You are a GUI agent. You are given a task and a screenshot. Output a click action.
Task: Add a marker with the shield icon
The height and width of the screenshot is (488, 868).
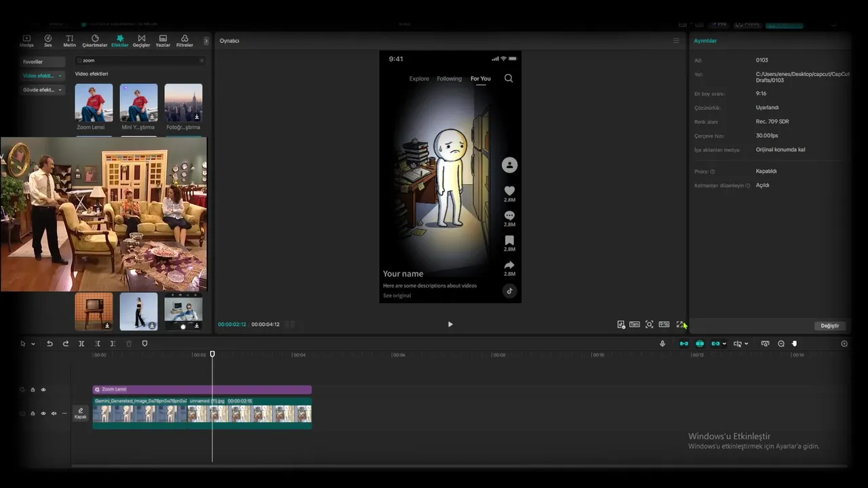tap(144, 344)
